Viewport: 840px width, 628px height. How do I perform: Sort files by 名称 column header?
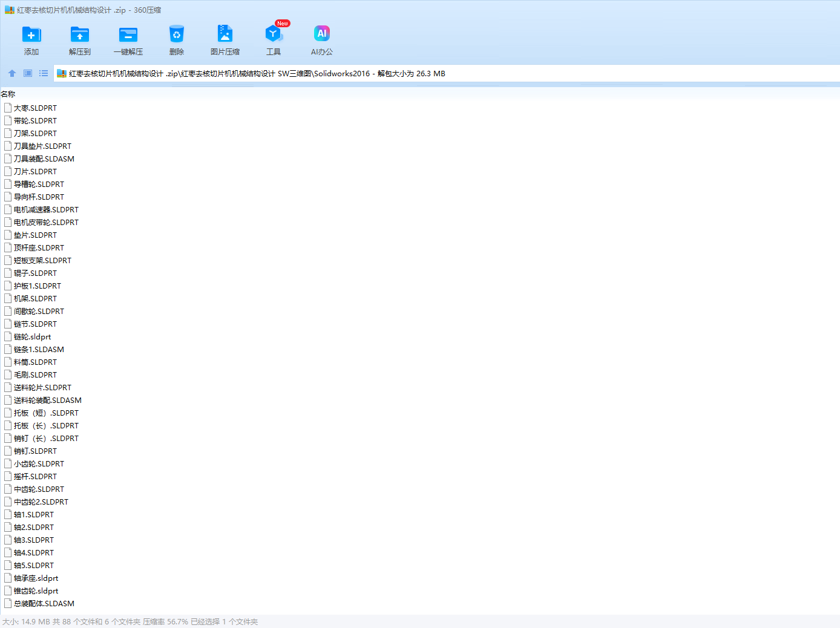8,94
